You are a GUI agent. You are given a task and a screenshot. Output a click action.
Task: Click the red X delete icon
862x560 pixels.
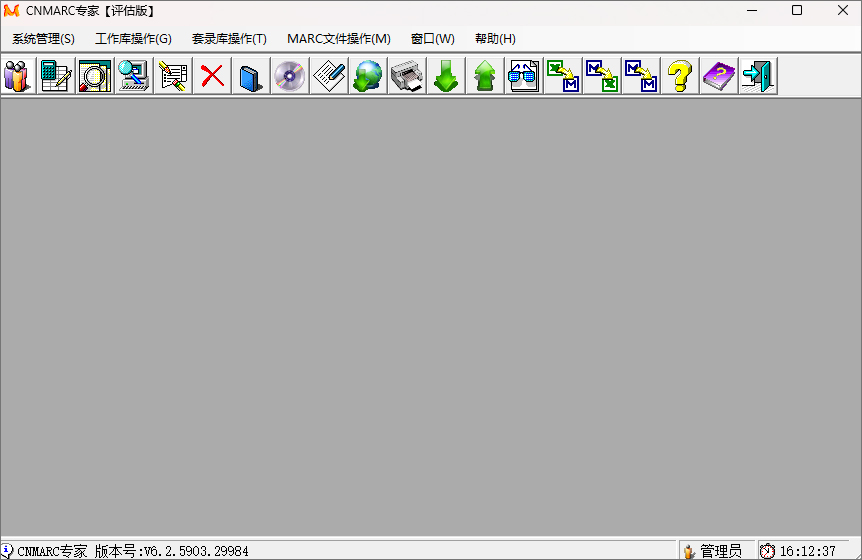[x=212, y=76]
